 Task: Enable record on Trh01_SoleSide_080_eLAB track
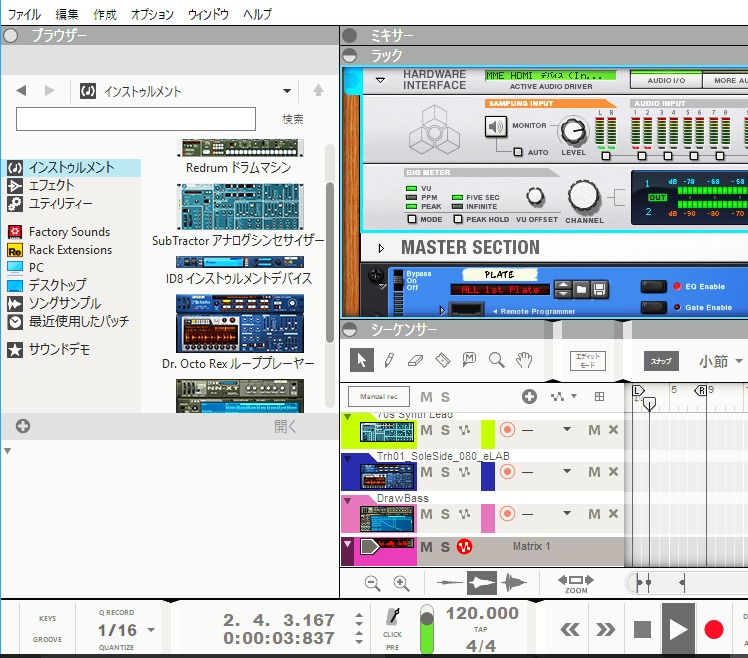(507, 472)
